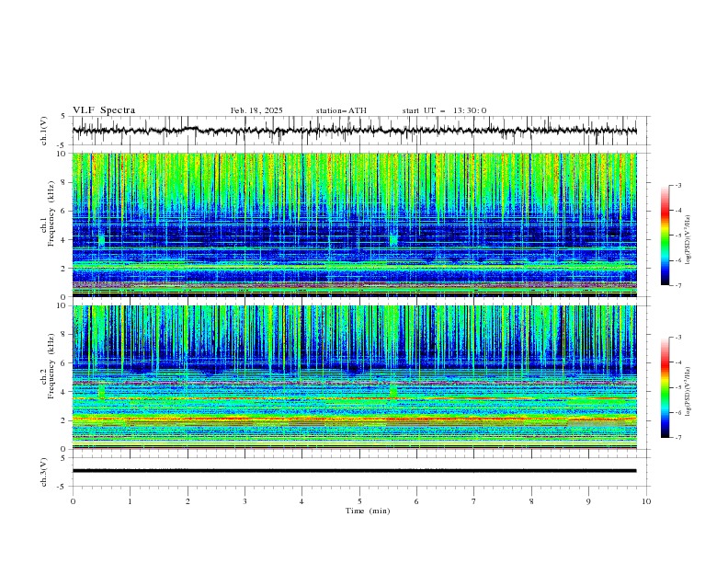Click the lower color bar '-7' label

(x=677, y=437)
